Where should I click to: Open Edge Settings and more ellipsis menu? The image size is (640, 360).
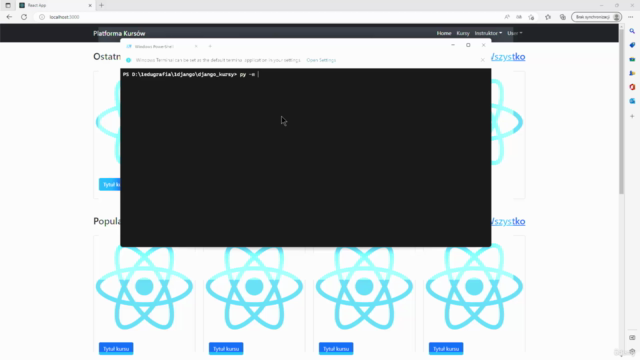pos(631,17)
